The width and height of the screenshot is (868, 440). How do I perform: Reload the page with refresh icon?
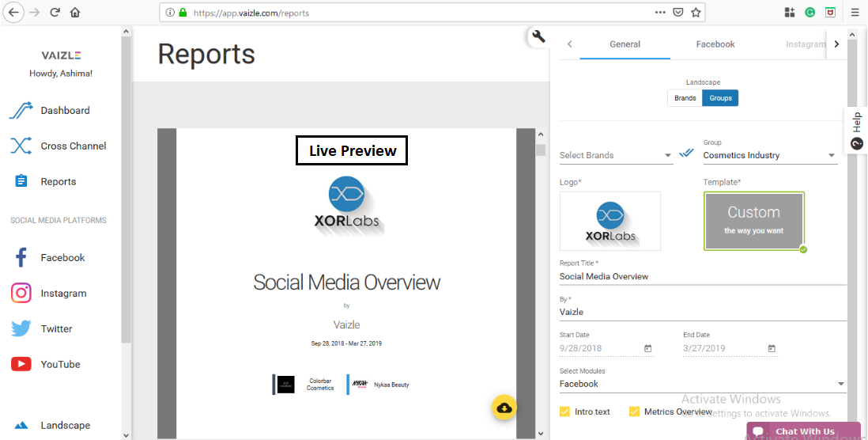55,12
